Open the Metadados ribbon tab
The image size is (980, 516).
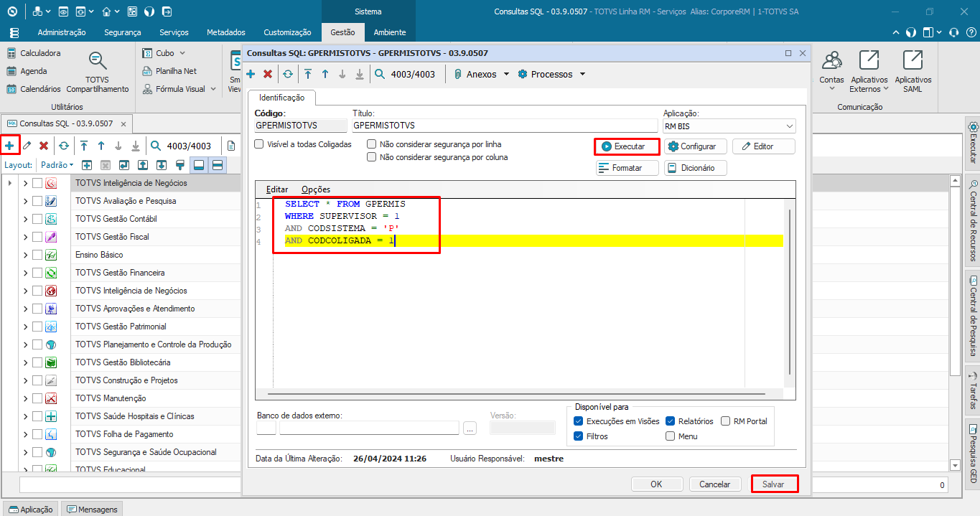tap(226, 32)
